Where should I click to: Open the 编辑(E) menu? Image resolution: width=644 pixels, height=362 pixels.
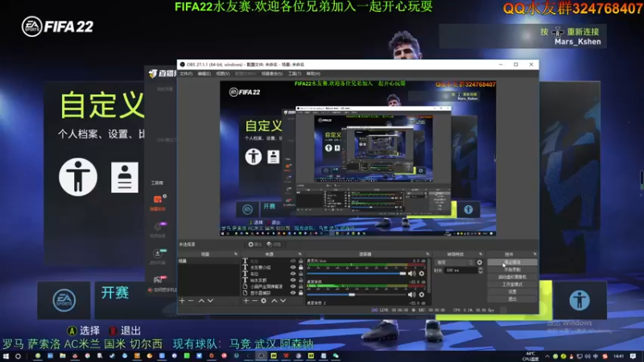click(204, 74)
